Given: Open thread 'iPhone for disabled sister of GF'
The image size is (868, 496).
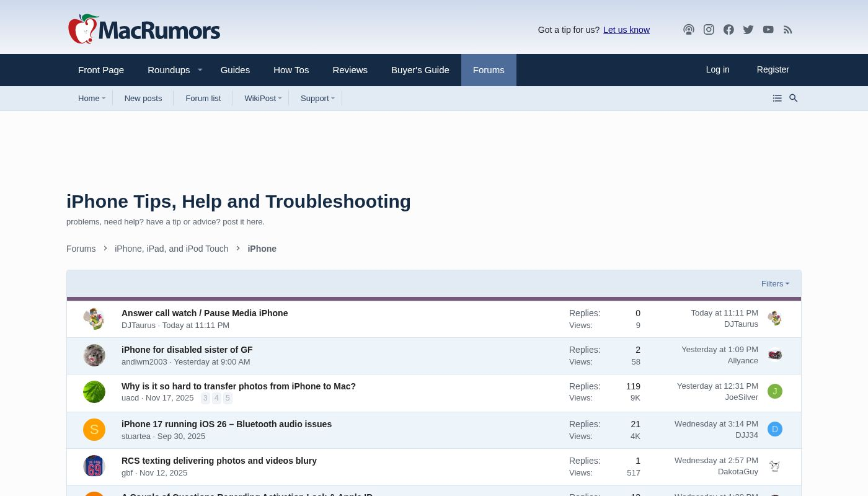Looking at the screenshot, I should click(x=187, y=350).
